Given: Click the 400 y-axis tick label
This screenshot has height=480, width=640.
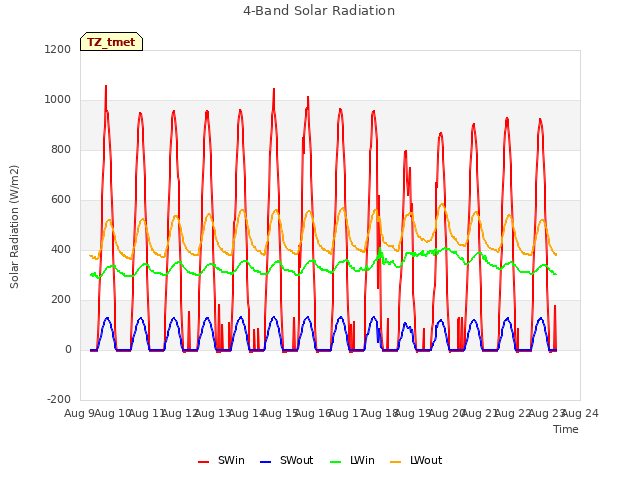Looking at the screenshot, I should [61, 250].
